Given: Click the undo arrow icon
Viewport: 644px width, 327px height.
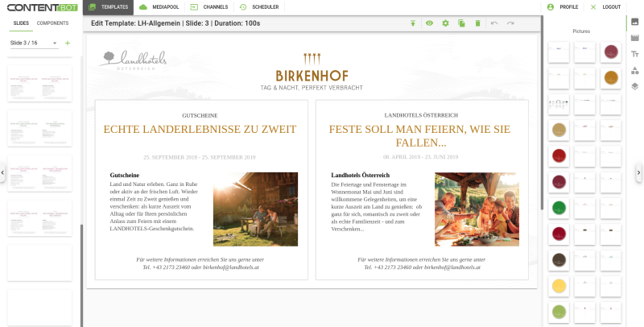Looking at the screenshot, I should pyautogui.click(x=494, y=23).
